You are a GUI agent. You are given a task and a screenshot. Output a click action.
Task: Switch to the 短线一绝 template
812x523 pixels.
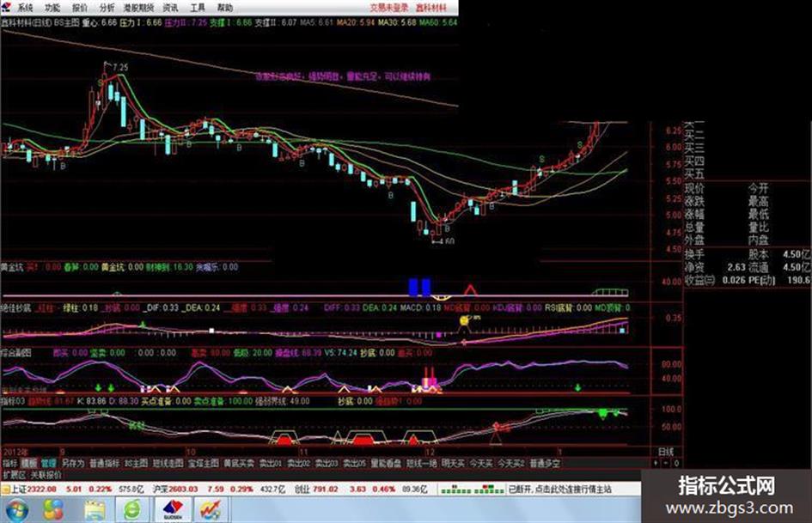(x=422, y=463)
